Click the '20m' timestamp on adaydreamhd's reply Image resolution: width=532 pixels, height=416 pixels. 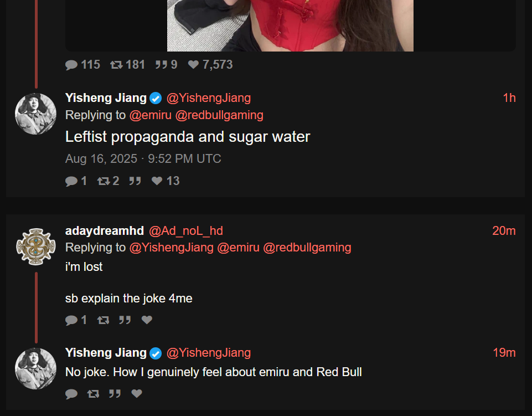click(504, 230)
